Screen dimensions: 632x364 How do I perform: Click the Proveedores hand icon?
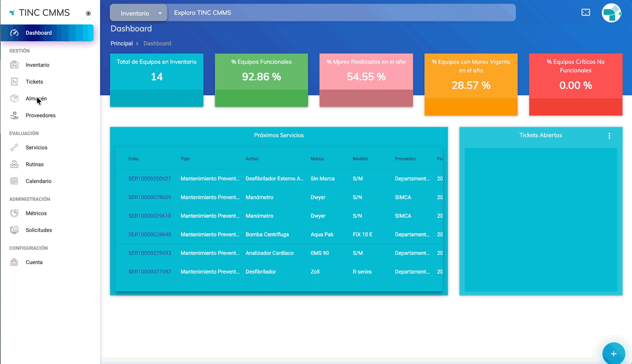tap(14, 115)
